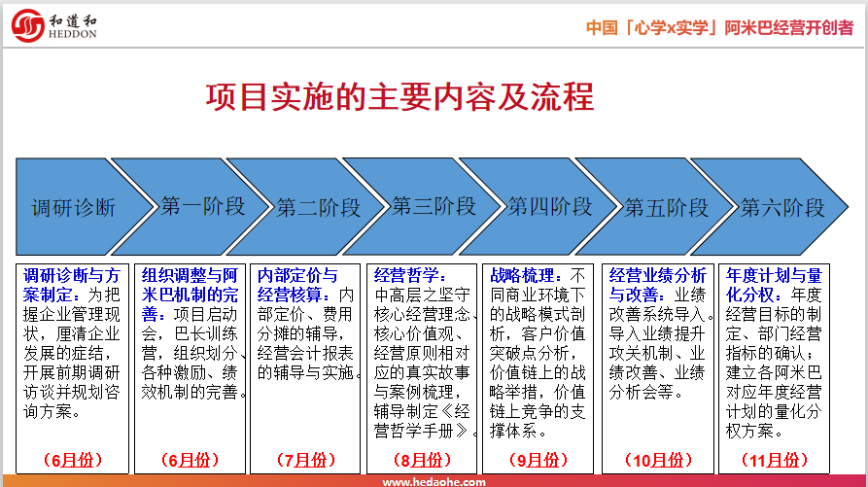Image resolution: width=868 pixels, height=487 pixels.
Task: Click the heading 调研诊断与方案制定
Action: 71,285
